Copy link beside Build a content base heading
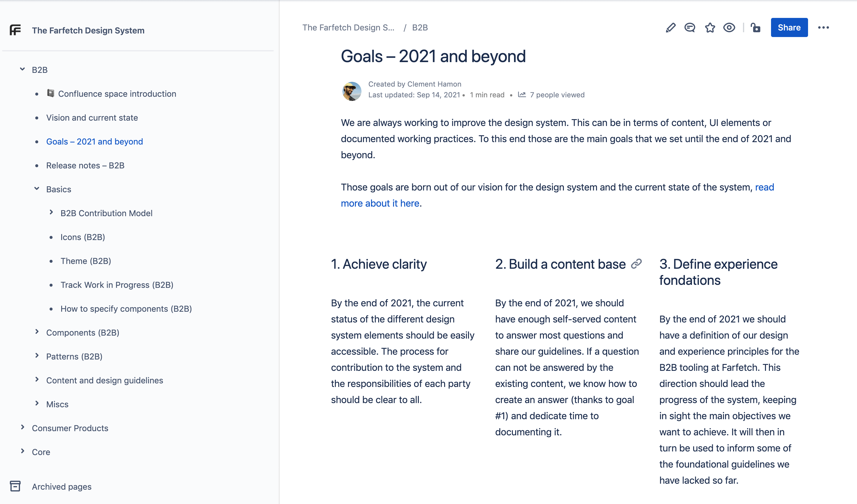This screenshot has height=504, width=857. tap(636, 264)
